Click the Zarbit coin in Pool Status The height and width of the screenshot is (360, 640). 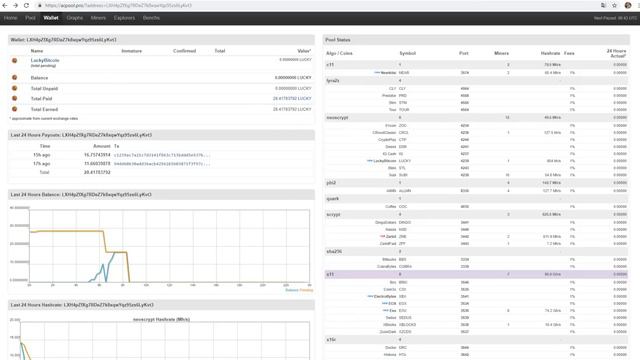(x=391, y=236)
